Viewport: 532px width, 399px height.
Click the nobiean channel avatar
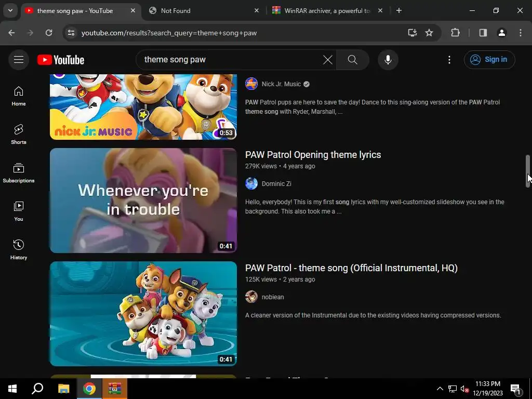[251, 297]
